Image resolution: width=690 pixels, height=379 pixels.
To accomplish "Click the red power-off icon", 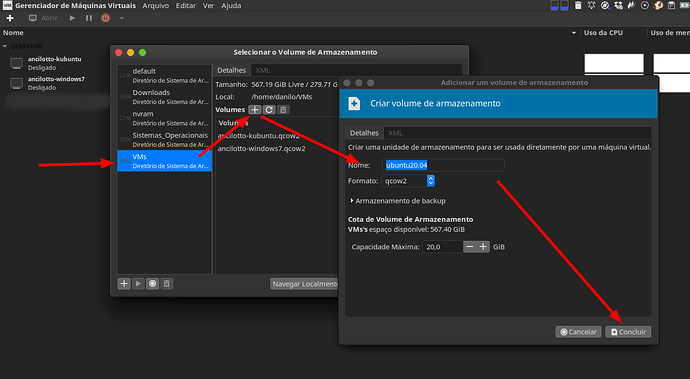I will pos(106,18).
